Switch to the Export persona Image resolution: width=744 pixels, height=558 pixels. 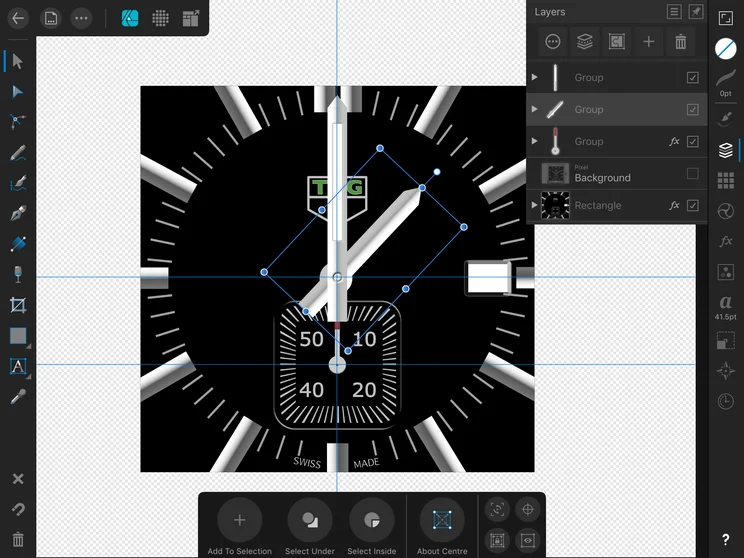point(191,19)
